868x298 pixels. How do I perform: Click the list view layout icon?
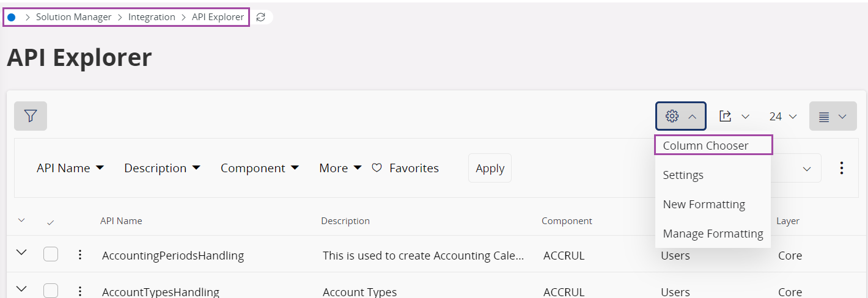(824, 117)
